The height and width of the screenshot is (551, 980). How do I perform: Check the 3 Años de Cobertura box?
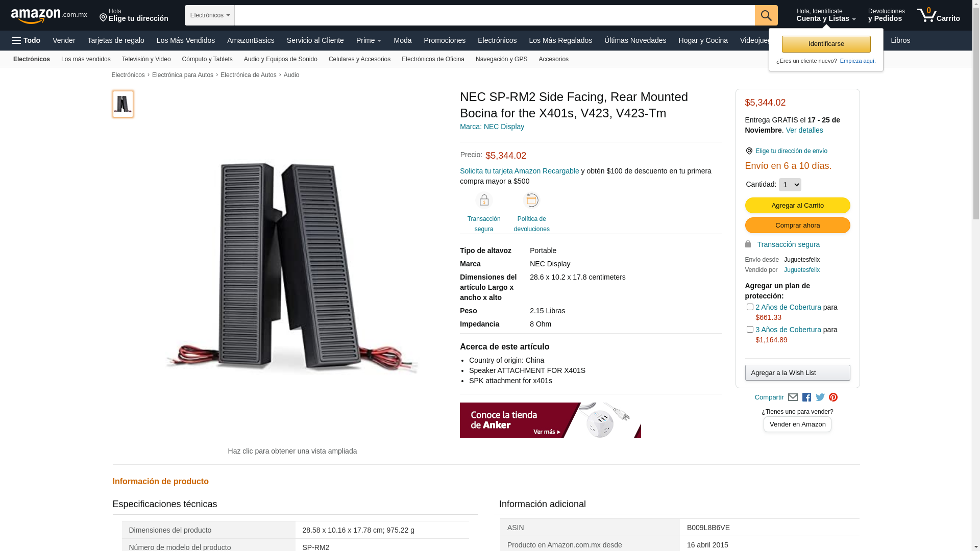pyautogui.click(x=750, y=330)
